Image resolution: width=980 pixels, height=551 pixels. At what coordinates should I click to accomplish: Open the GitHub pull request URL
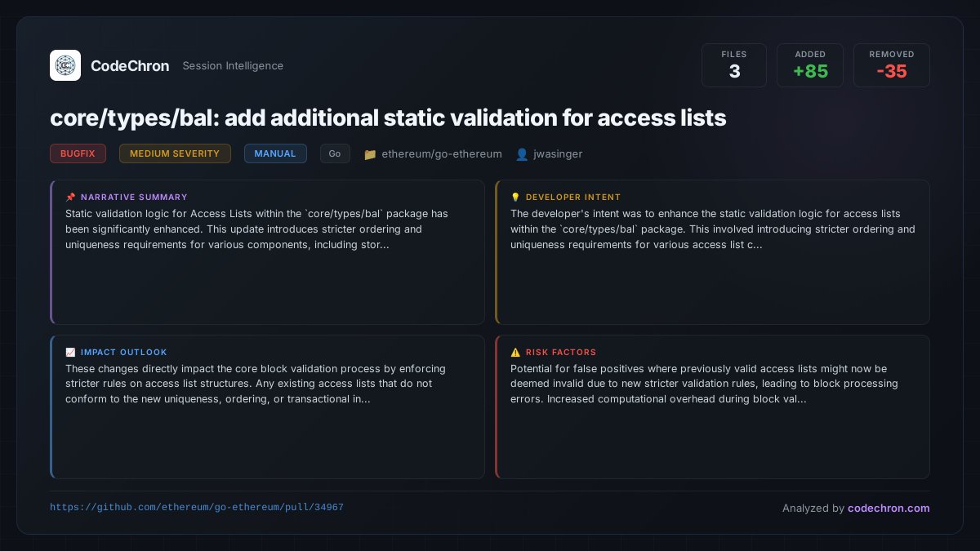pos(197,507)
